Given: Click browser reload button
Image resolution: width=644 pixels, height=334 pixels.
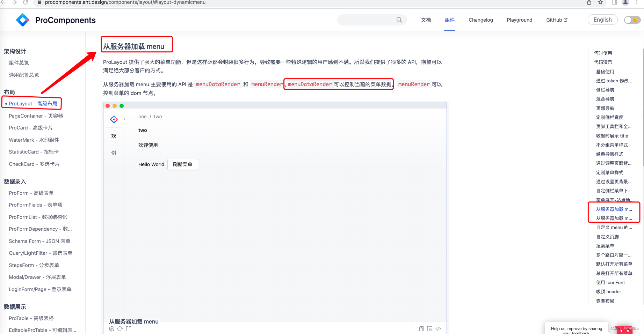Looking at the screenshot, I should point(26,2).
